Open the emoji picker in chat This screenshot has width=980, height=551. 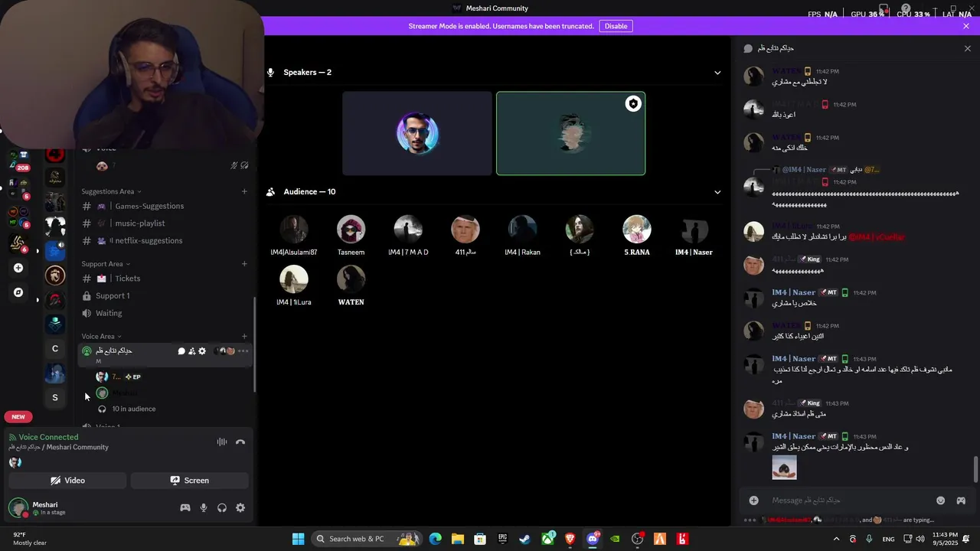pos(941,500)
